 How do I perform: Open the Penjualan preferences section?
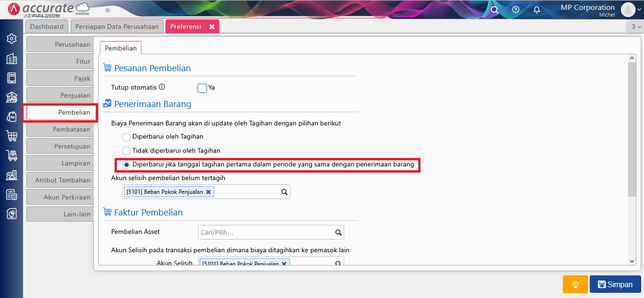point(60,95)
